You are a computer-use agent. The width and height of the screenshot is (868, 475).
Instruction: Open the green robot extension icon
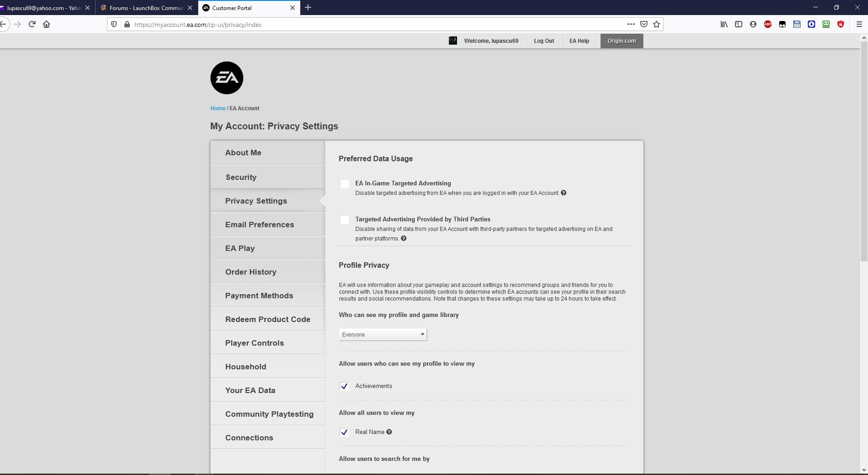826,25
